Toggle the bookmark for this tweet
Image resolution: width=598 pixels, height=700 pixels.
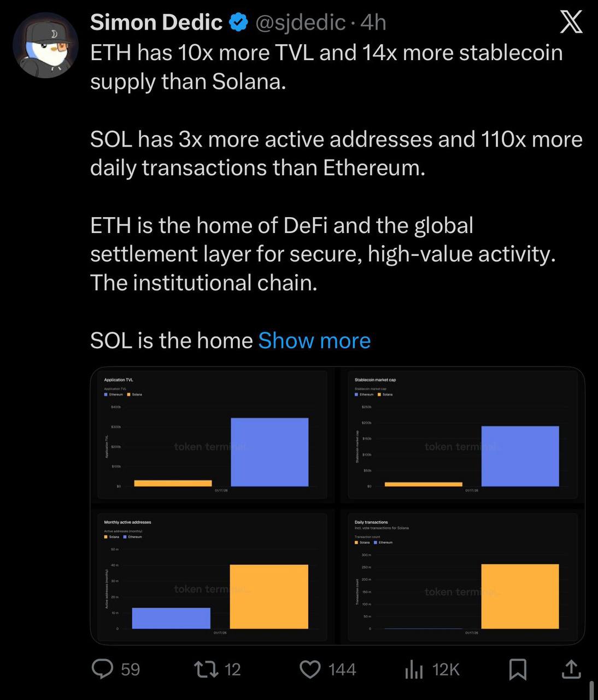tap(518, 669)
